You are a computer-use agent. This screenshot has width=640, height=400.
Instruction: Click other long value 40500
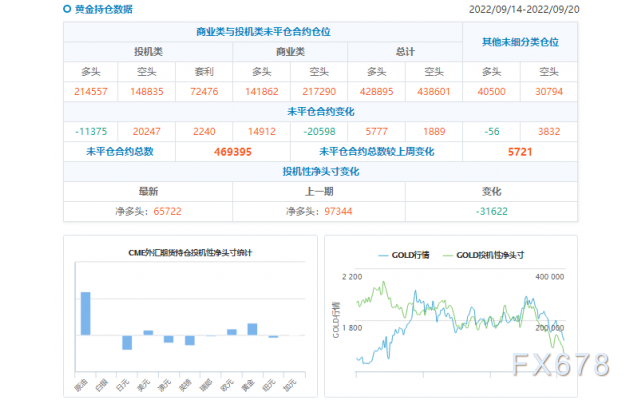491,92
